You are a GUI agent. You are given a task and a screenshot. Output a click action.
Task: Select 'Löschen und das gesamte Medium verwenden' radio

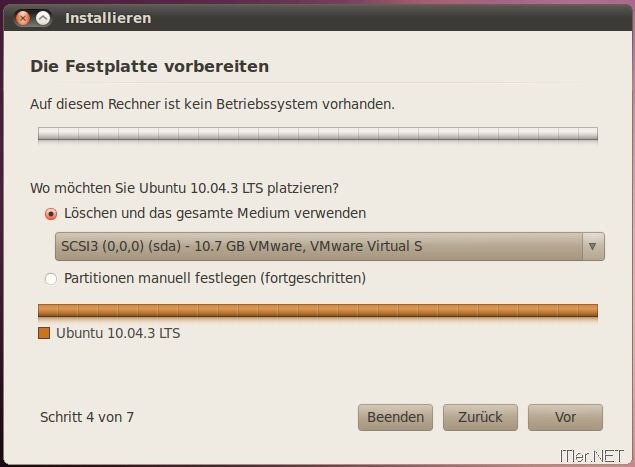[51, 213]
